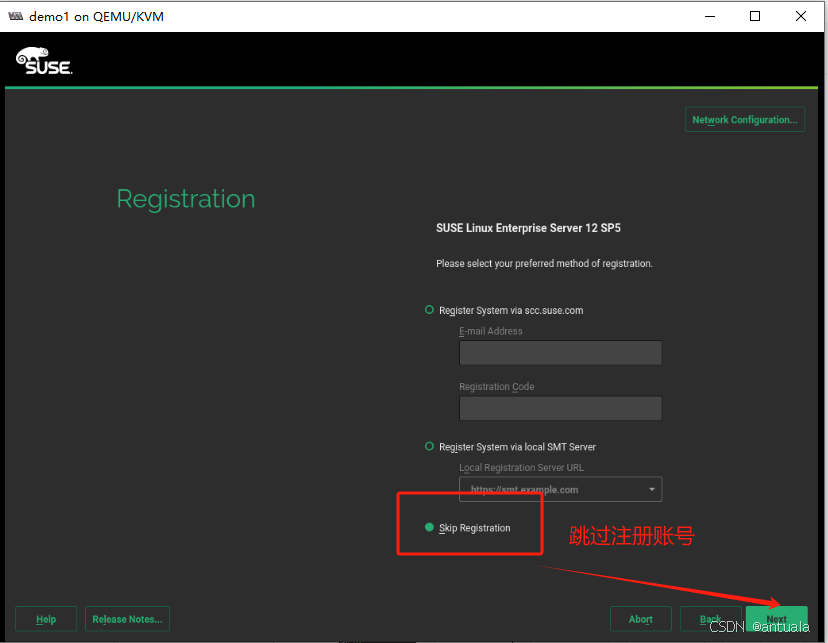The height and width of the screenshot is (643, 828).
Task: Select Register System via scc.suse.com radio
Action: coord(429,310)
